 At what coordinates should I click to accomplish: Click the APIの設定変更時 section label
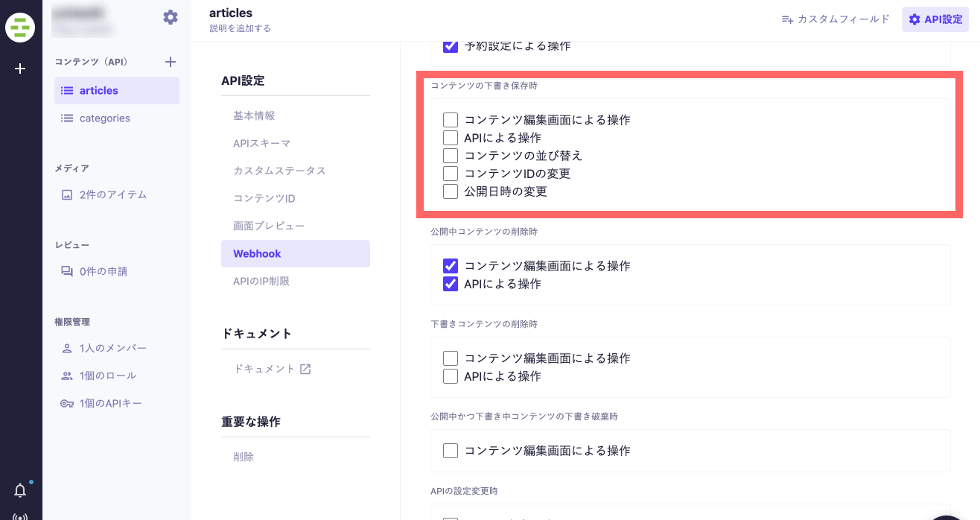[464, 491]
